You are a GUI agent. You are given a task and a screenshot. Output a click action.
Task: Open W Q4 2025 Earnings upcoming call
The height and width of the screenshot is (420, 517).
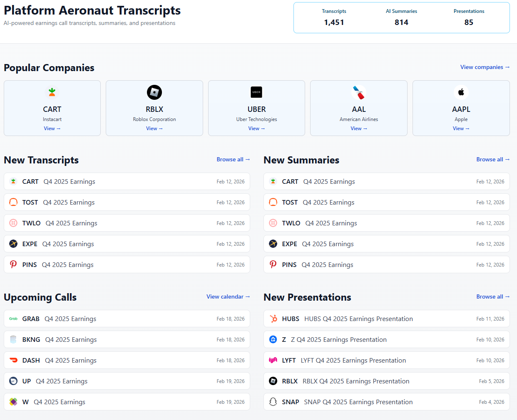[x=127, y=402]
